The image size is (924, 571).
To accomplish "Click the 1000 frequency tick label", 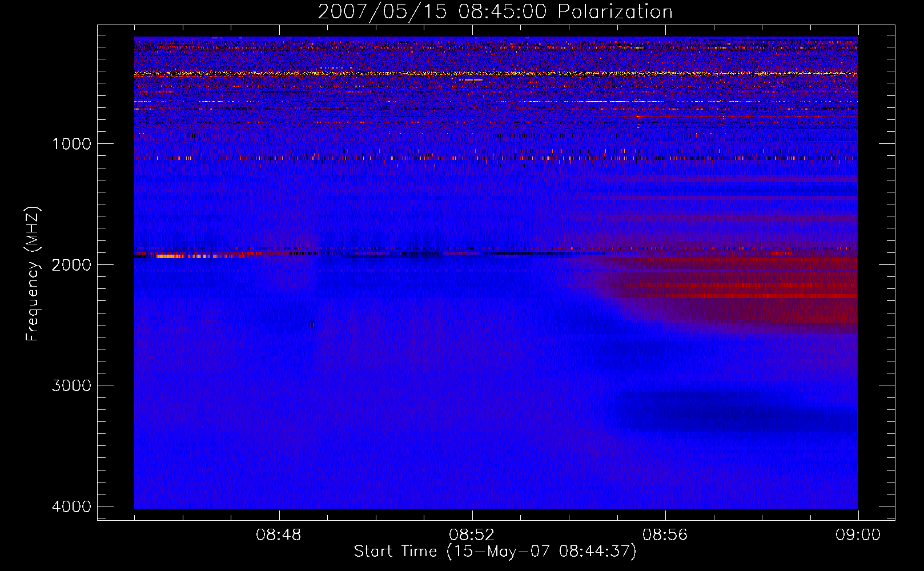I will 71,143.
